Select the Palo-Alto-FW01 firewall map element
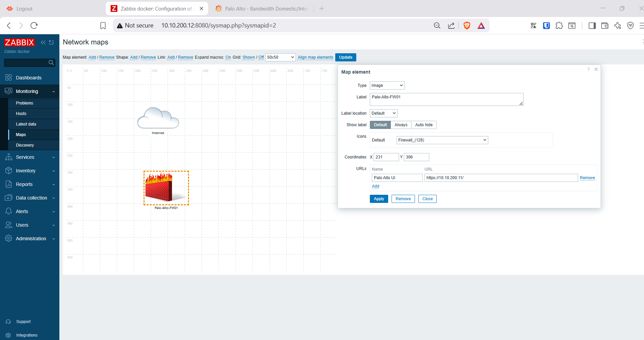 click(x=166, y=188)
